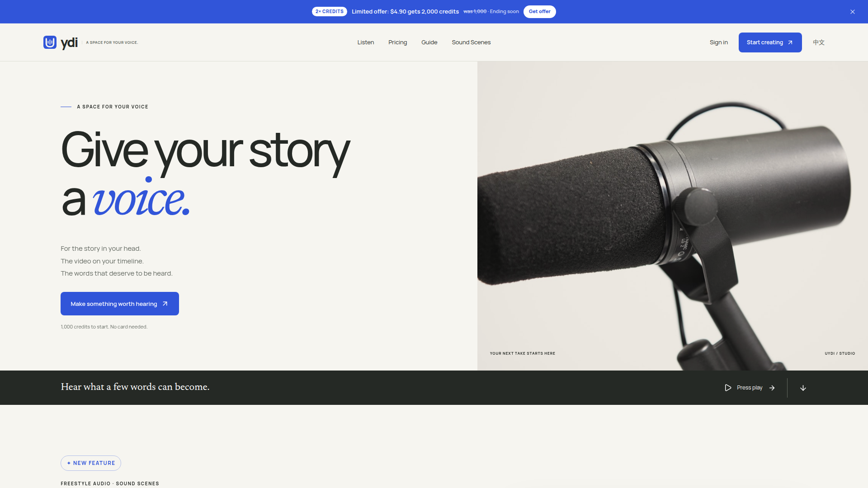The image size is (868, 488).
Task: Click 'FREESTYLE AUDIO · SOUND SCENES' text
Action: point(110,483)
